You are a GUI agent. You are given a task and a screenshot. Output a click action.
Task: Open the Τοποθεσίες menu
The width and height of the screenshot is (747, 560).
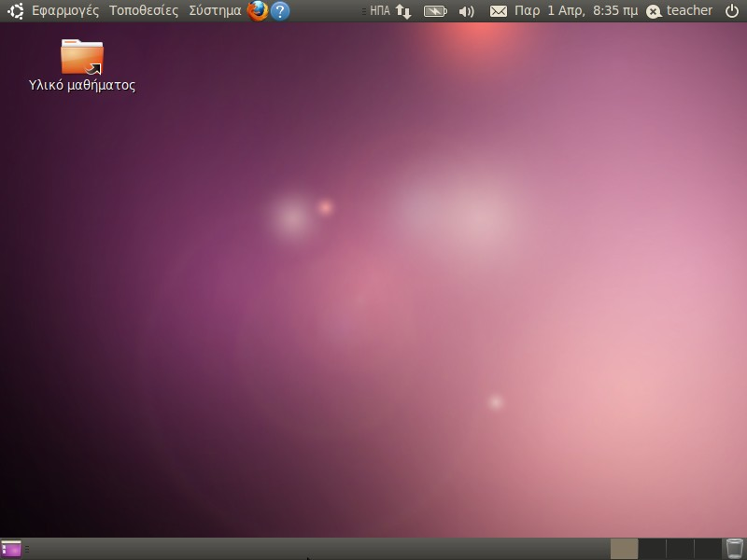[144, 10]
